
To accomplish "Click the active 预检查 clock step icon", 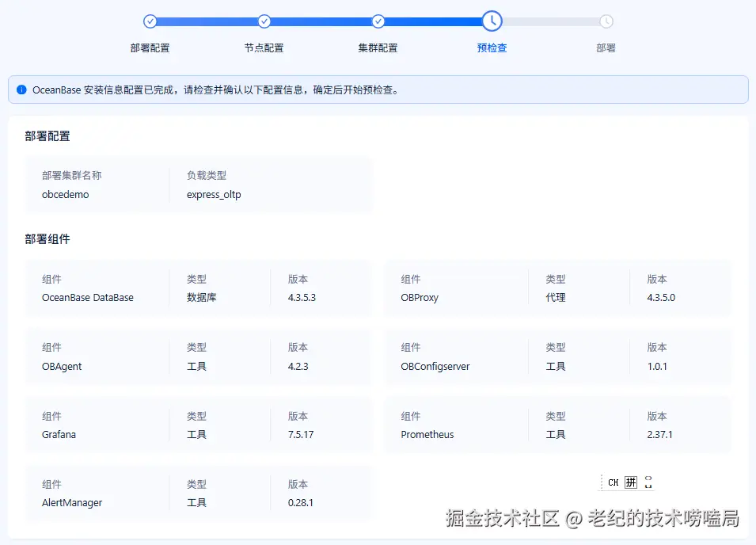I will click(492, 21).
